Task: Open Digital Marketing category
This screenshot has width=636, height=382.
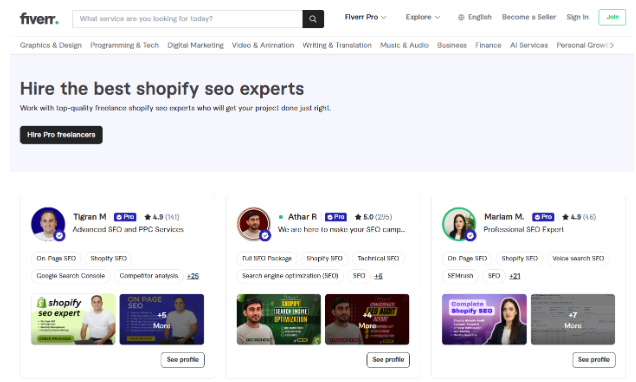Action: pos(196,45)
